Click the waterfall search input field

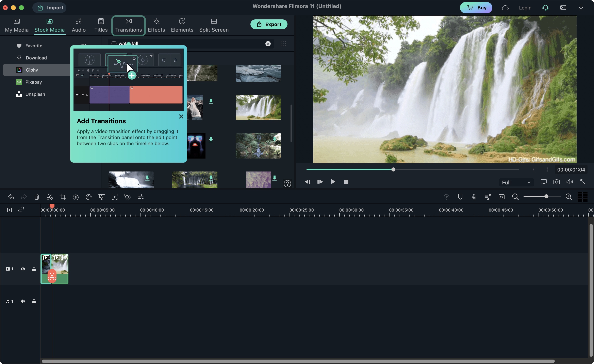coord(191,44)
